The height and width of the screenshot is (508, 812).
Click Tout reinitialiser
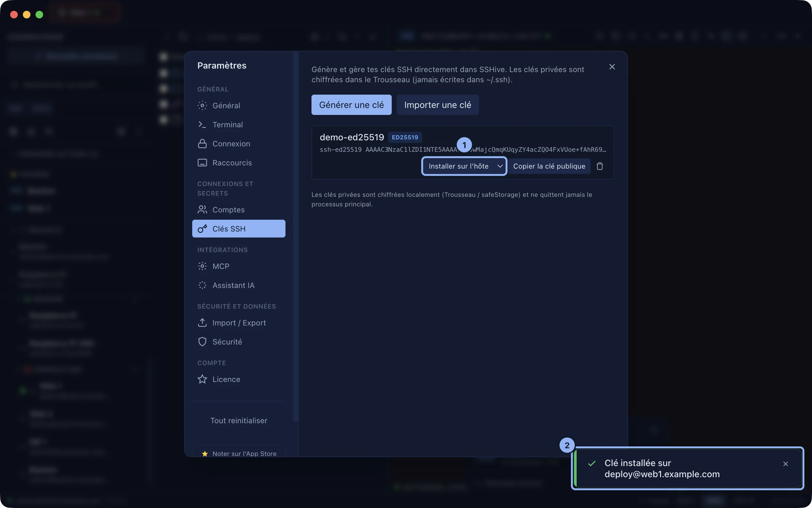(x=239, y=421)
